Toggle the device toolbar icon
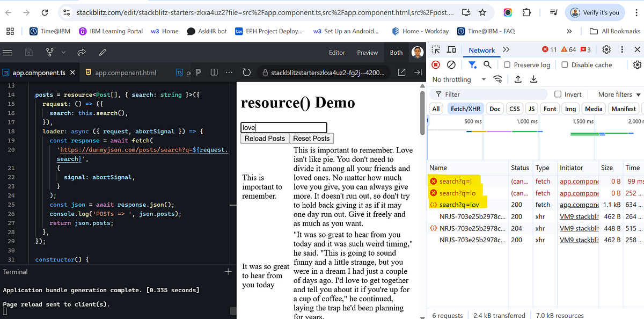This screenshot has width=644, height=319. (451, 49)
